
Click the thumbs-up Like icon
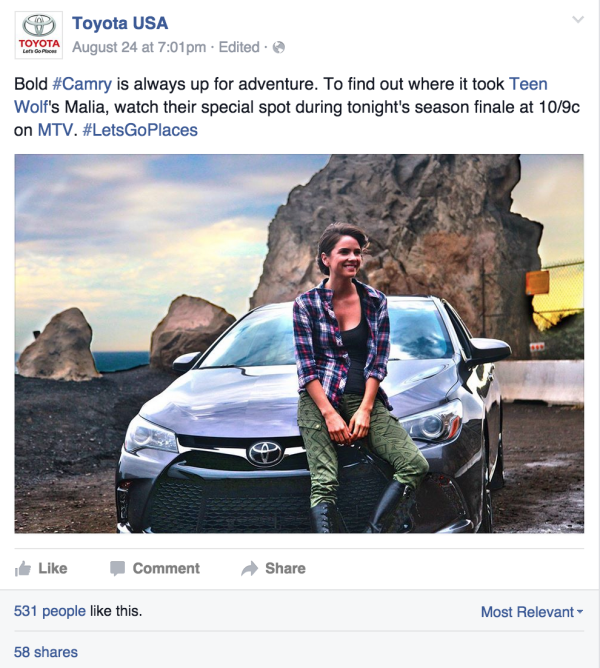(23, 568)
